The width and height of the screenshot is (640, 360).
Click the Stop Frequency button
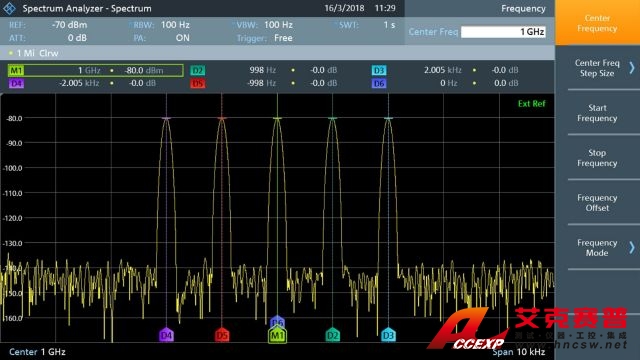pos(597,158)
